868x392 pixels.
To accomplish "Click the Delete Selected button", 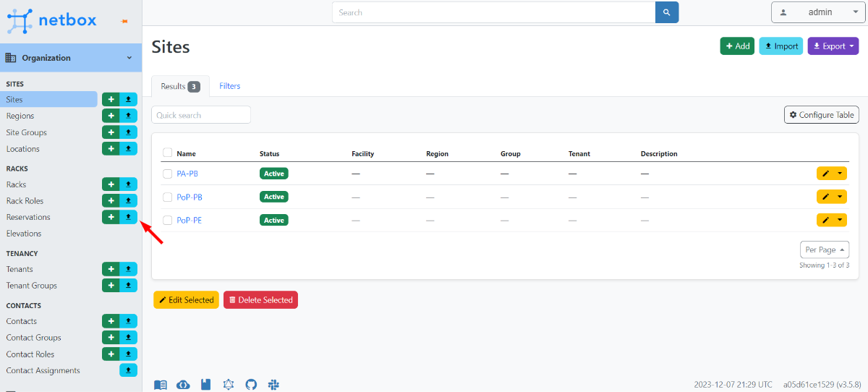I will (x=260, y=300).
